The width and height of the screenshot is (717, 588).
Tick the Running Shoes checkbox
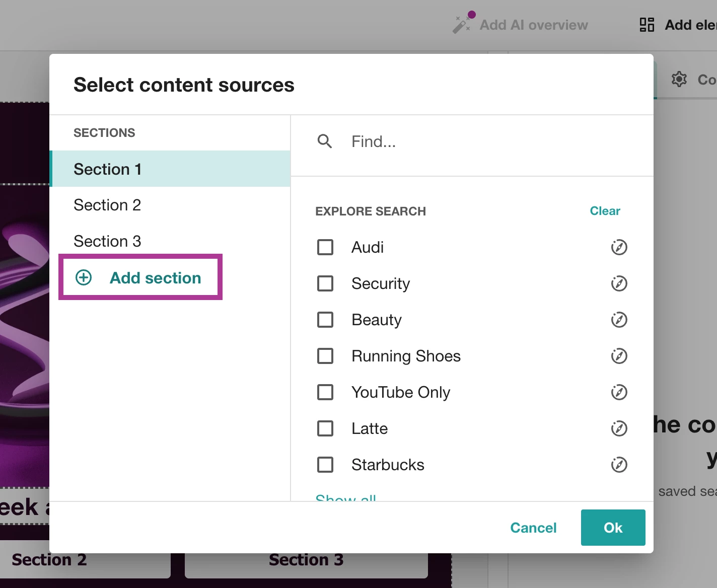[325, 356]
